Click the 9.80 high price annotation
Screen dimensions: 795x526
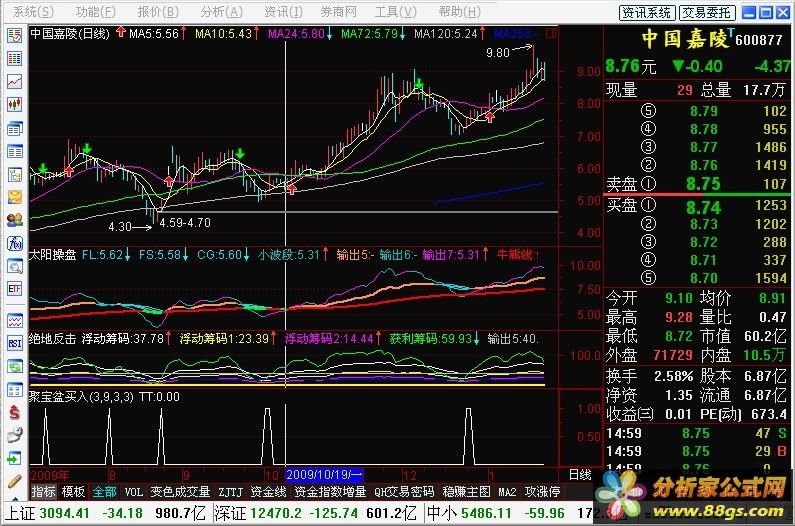point(497,53)
